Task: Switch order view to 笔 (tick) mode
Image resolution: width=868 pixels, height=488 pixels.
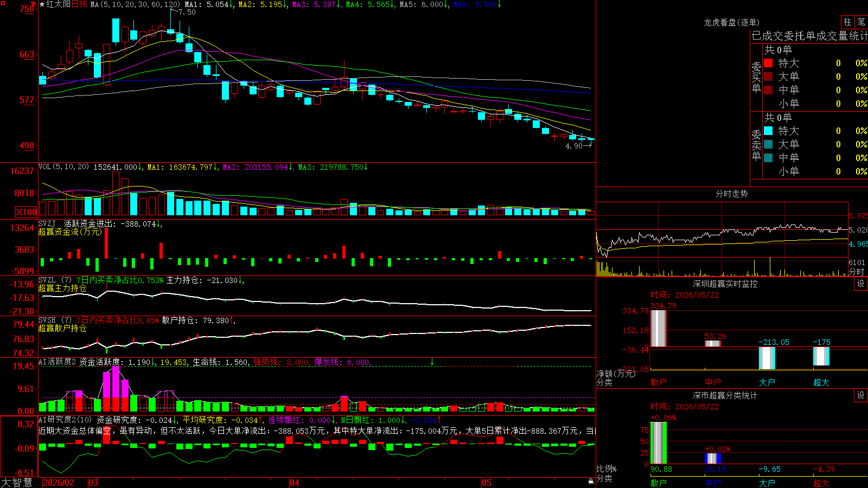Action: click(861, 22)
